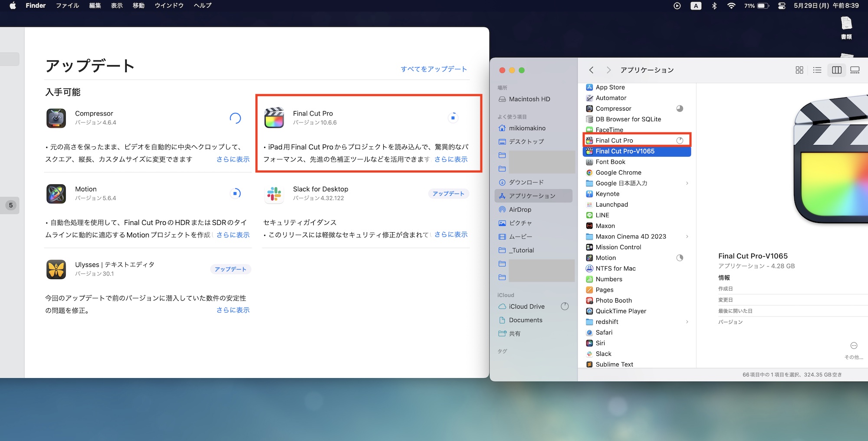Select Google Chrome in the applications list
This screenshot has height=441, width=868.
637,172
